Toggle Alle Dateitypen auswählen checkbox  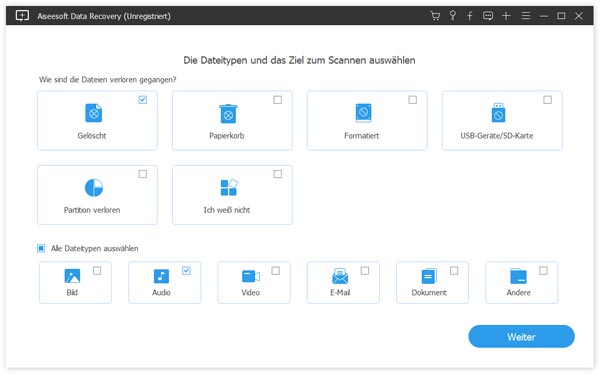click(41, 248)
